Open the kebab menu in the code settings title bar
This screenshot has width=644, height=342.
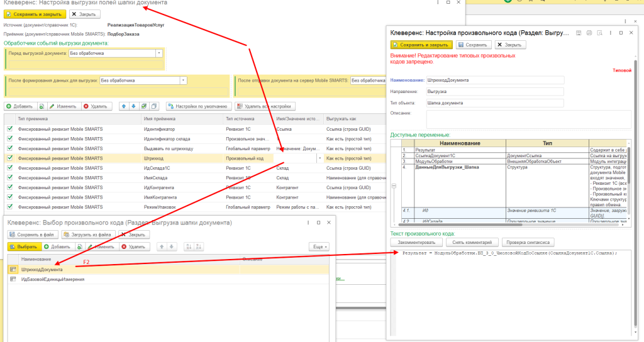pos(610,33)
